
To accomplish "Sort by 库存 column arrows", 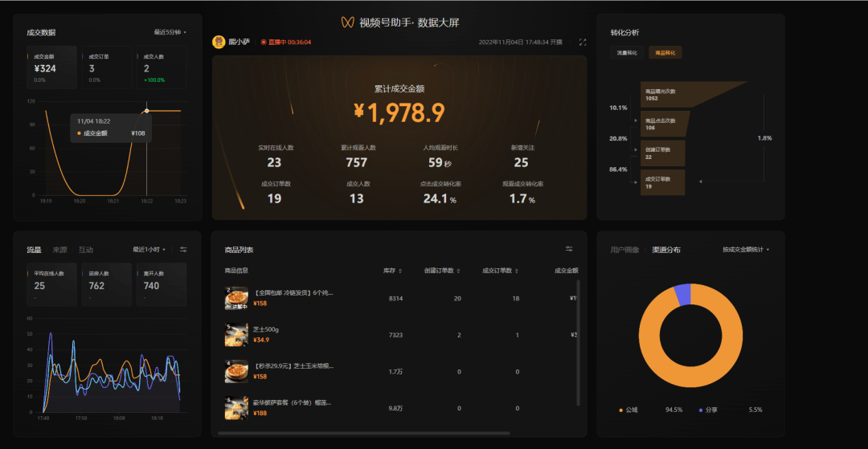I will click(400, 271).
